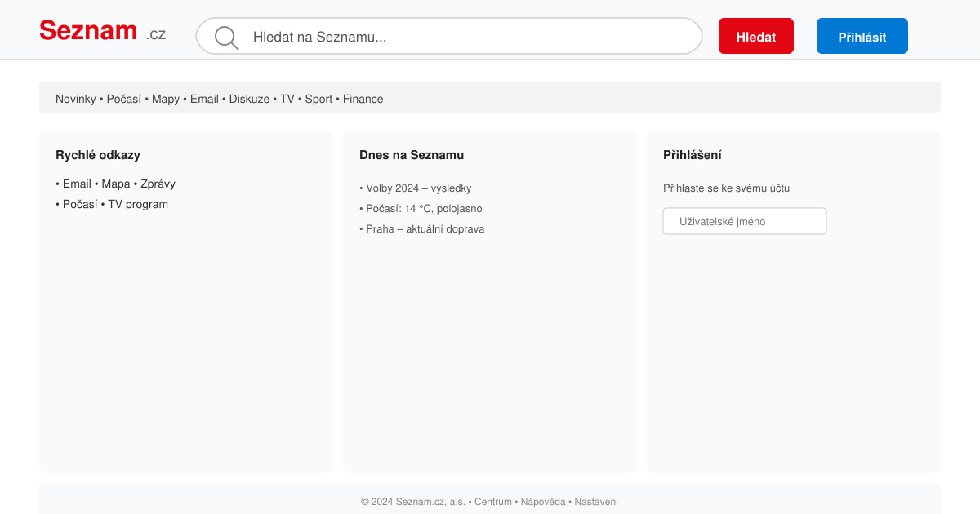Click the Uživatelské jméno input field
Image resolution: width=980 pixels, height=514 pixels.
tap(745, 221)
